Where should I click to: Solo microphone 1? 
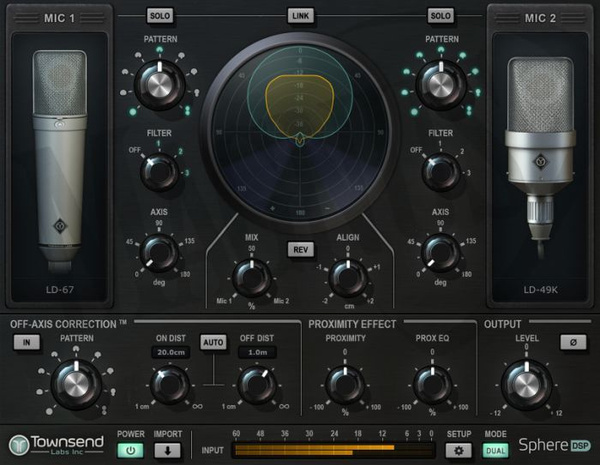point(160,16)
